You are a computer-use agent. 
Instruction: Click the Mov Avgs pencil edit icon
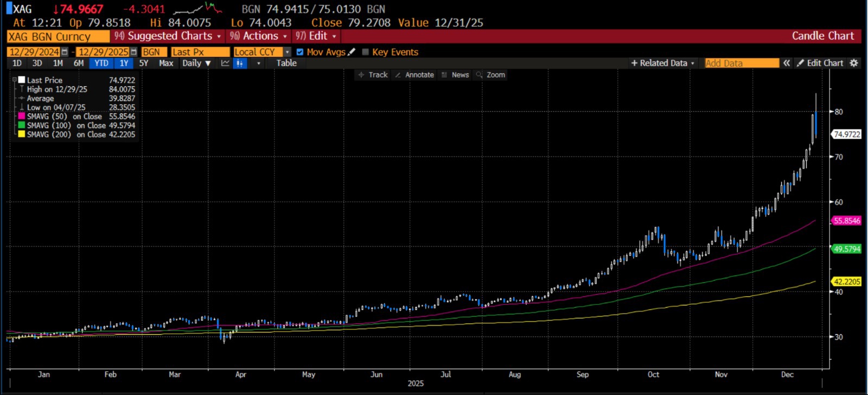[x=352, y=52]
